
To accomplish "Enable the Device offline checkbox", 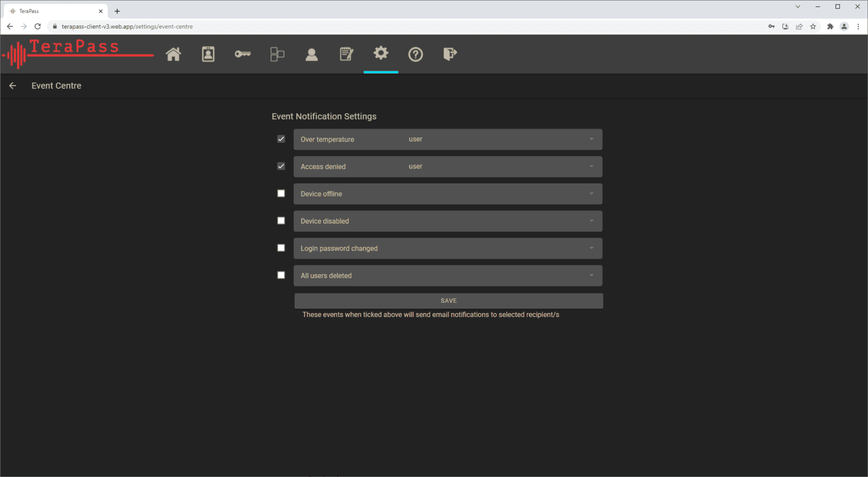I will pyautogui.click(x=281, y=193).
